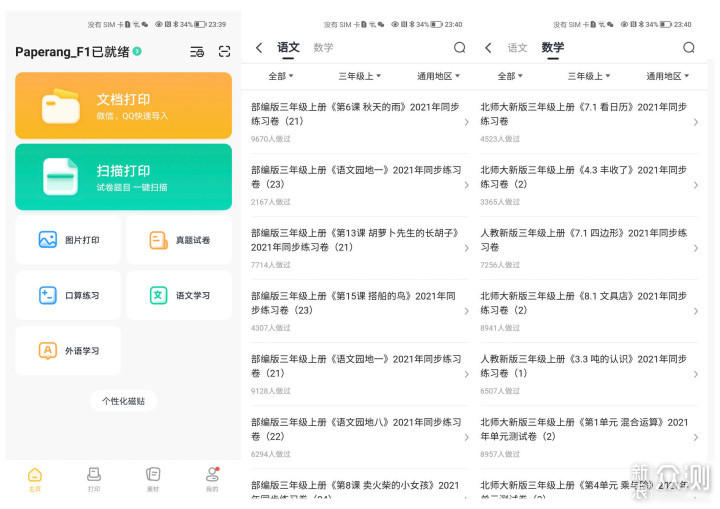Tap the search icon on 数学 screen
Viewport: 720px width, 509px height.
point(689,48)
